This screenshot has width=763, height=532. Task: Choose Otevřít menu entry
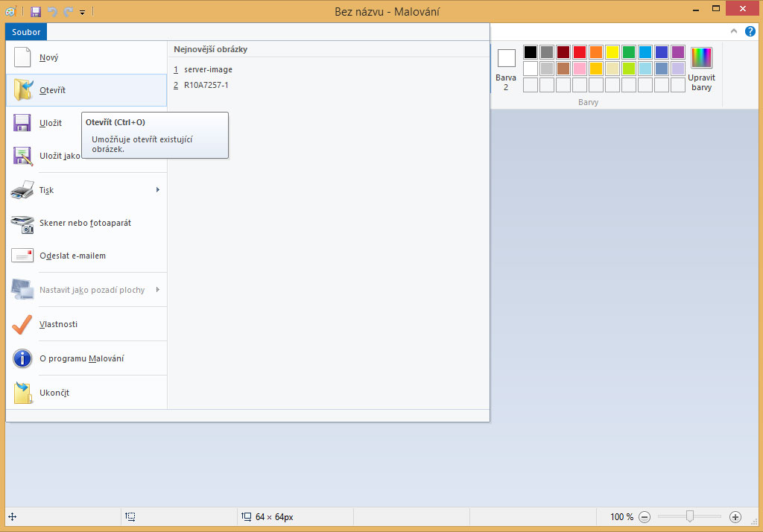tap(86, 90)
